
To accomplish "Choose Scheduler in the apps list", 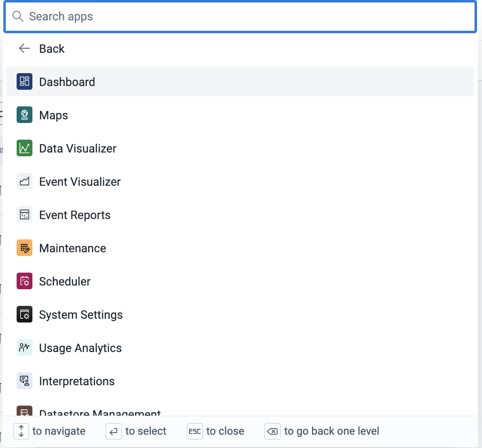I will click(65, 281).
